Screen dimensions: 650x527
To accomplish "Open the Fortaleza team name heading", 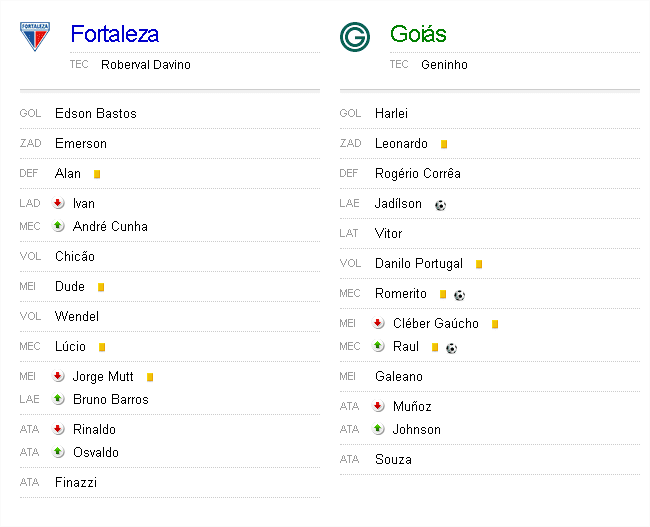I will [x=114, y=34].
